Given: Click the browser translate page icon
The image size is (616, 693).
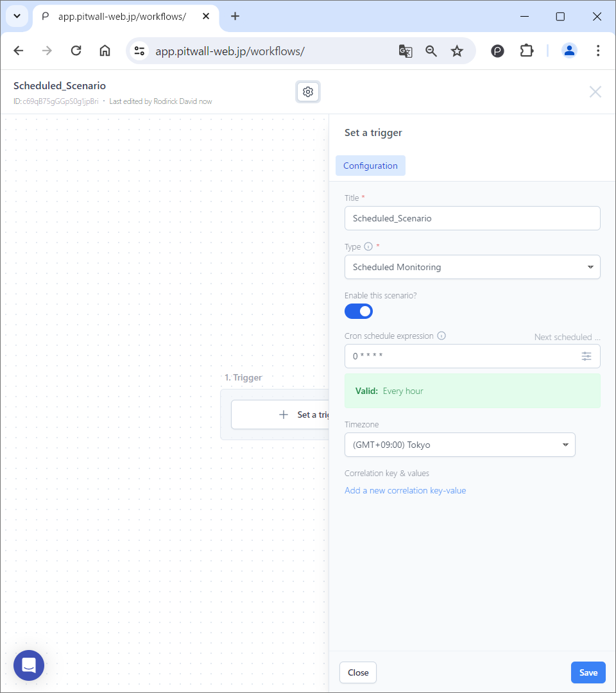Looking at the screenshot, I should click(x=405, y=51).
